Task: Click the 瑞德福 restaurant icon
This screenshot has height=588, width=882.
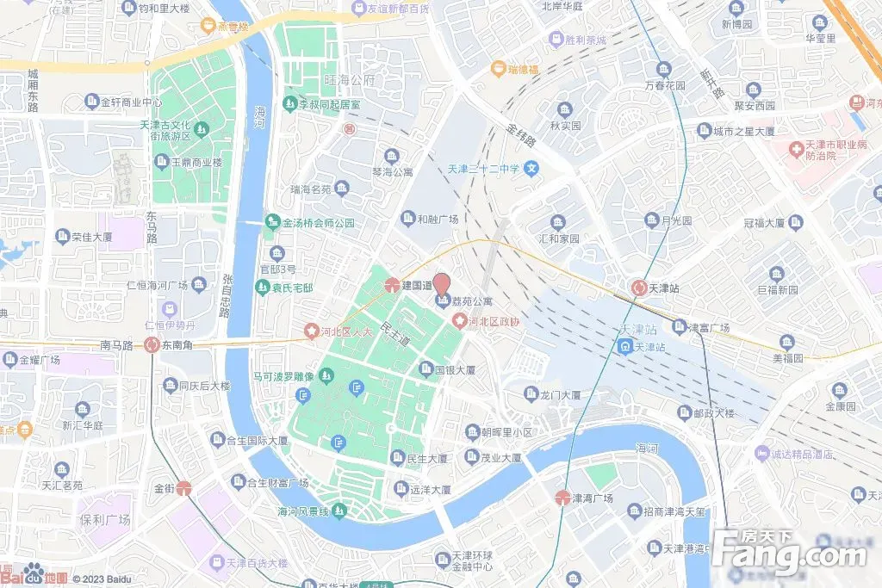Action: pos(498,69)
